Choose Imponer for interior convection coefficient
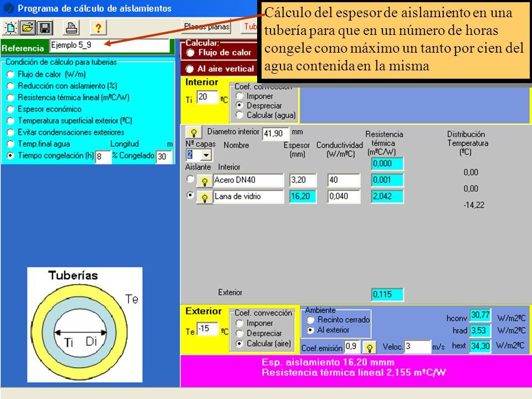Viewport: 532px width, 399px height. pyautogui.click(x=239, y=96)
